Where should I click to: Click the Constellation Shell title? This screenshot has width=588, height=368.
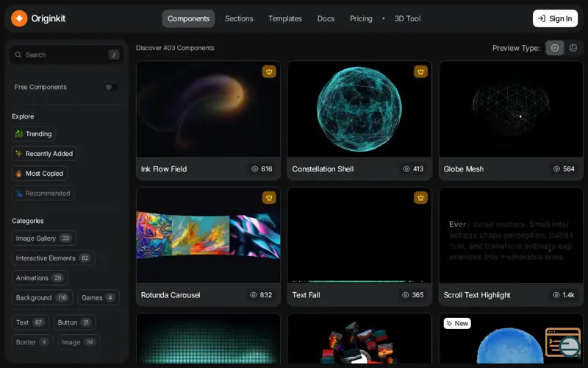click(x=323, y=169)
